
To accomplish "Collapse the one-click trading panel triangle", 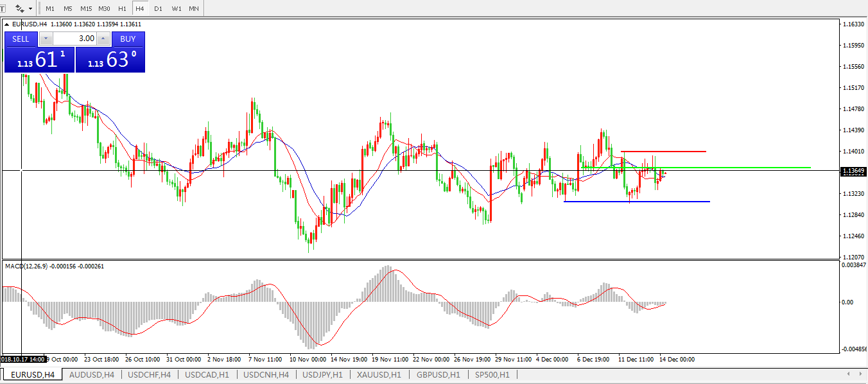I will click(7, 24).
